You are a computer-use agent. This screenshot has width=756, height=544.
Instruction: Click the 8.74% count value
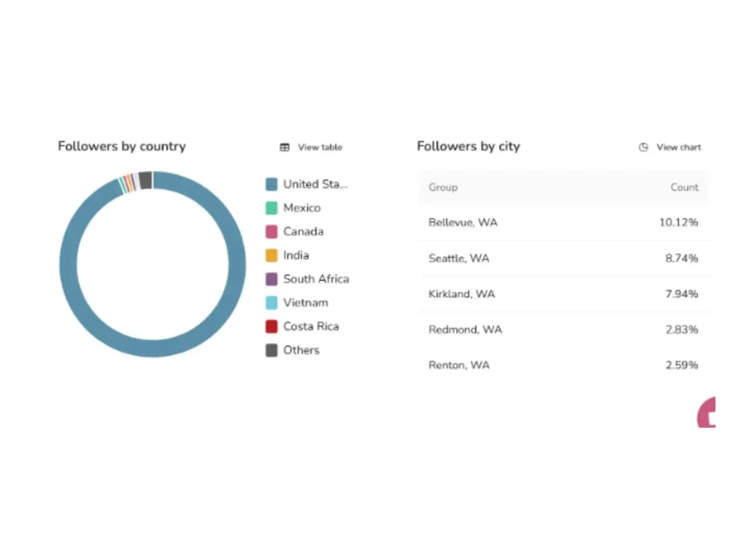(682, 258)
